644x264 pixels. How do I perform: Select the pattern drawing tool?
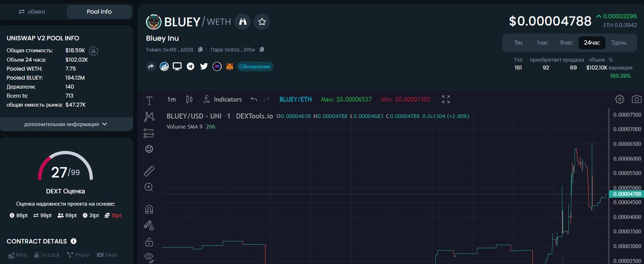pos(149,116)
